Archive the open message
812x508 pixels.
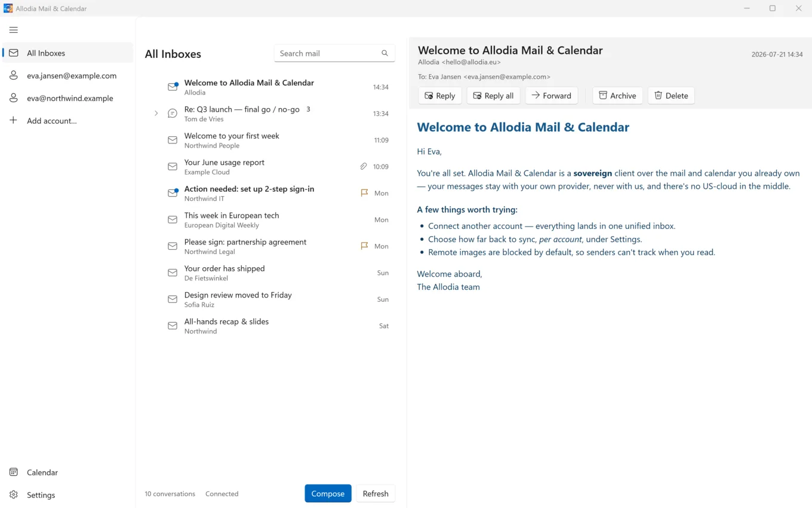point(617,96)
